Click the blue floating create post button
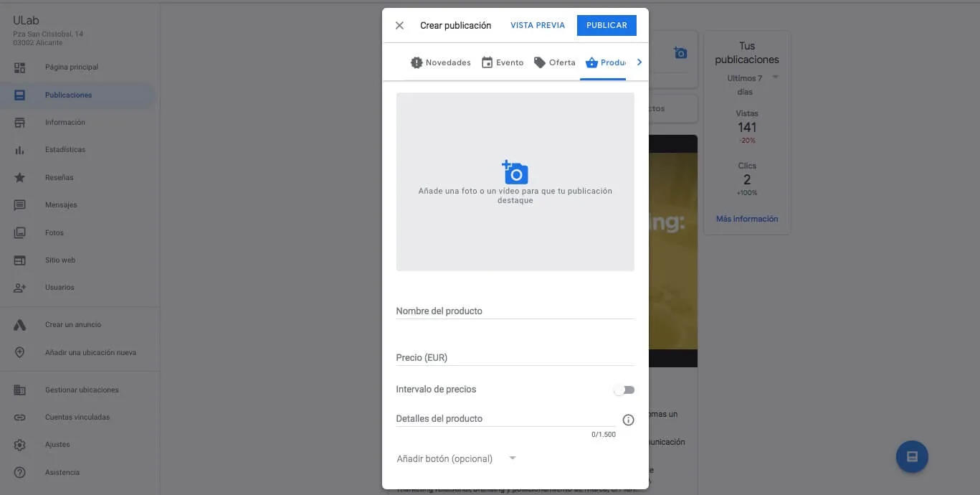This screenshot has width=980, height=495. (912, 456)
